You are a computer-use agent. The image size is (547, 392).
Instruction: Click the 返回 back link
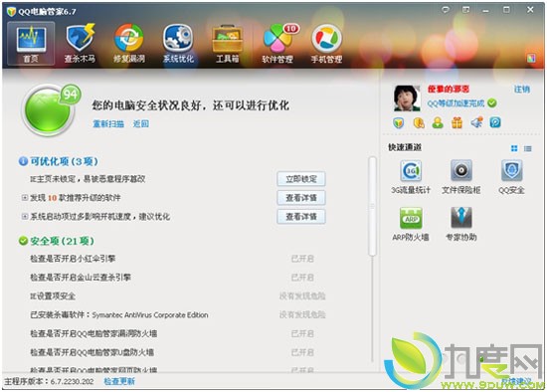(141, 123)
